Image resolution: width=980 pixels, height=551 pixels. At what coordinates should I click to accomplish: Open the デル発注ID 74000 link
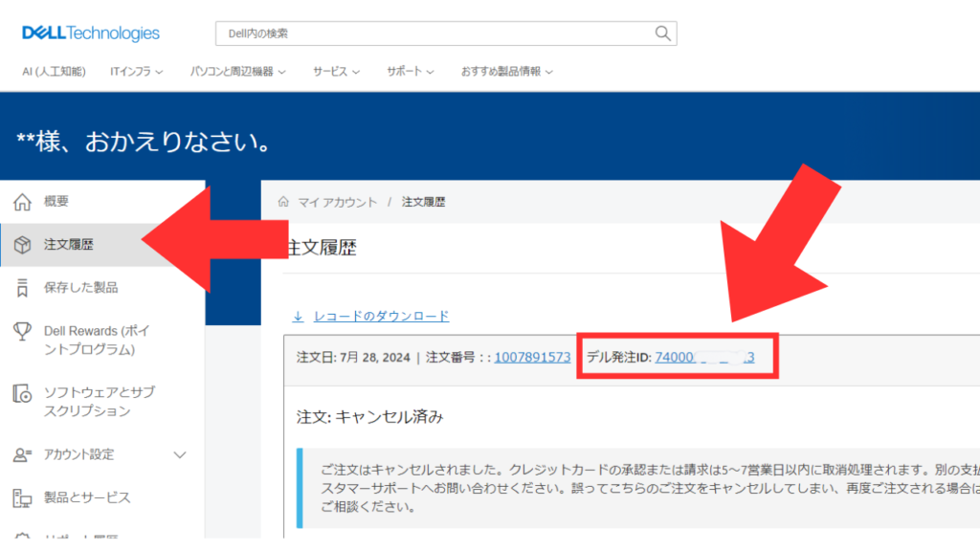[x=704, y=358]
